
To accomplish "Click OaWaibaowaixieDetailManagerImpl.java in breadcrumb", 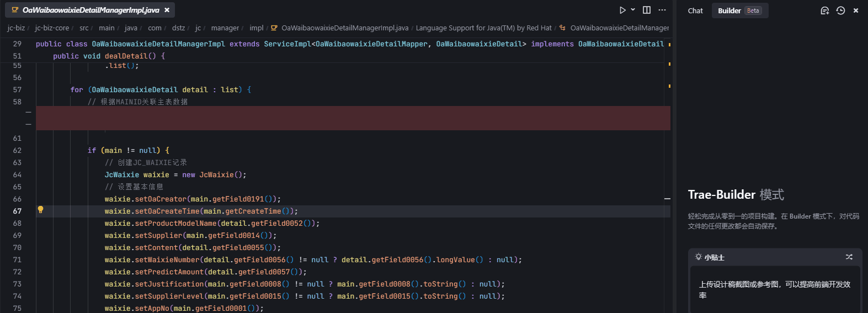I will 344,28.
